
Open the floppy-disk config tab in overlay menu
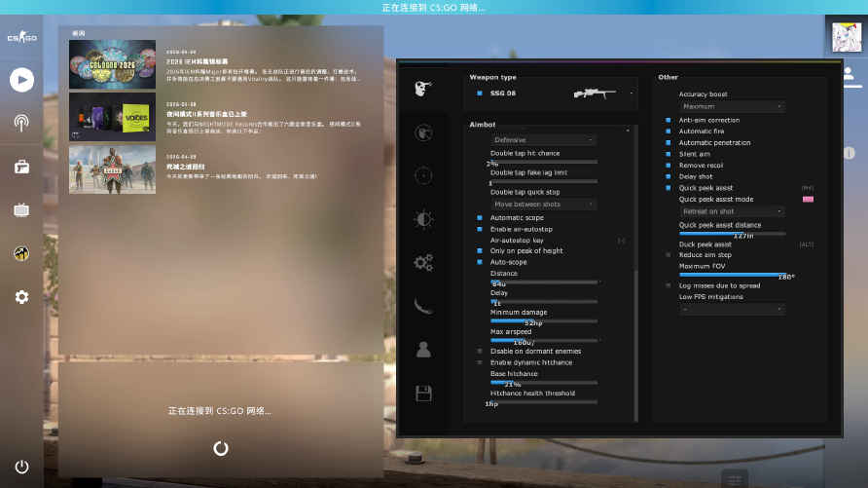pyautogui.click(x=423, y=394)
